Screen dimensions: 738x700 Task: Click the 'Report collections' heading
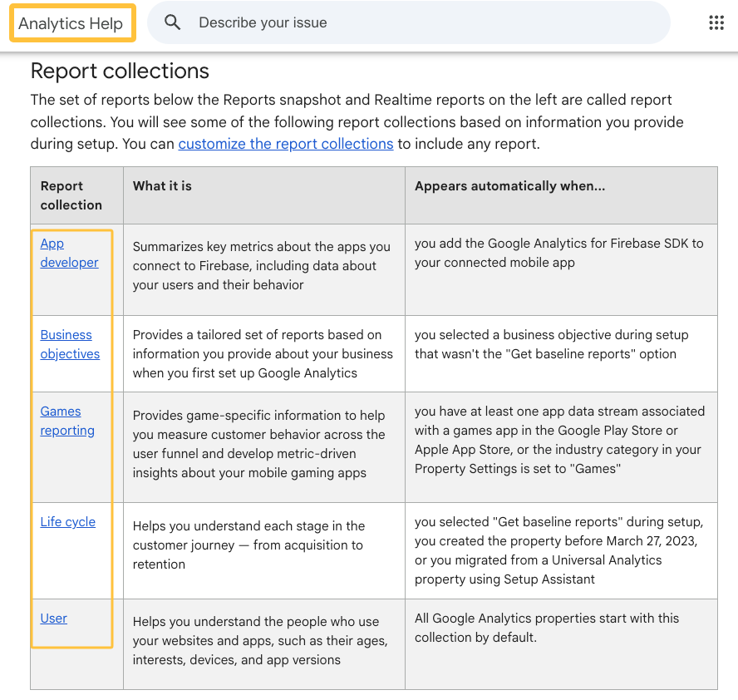(x=120, y=71)
